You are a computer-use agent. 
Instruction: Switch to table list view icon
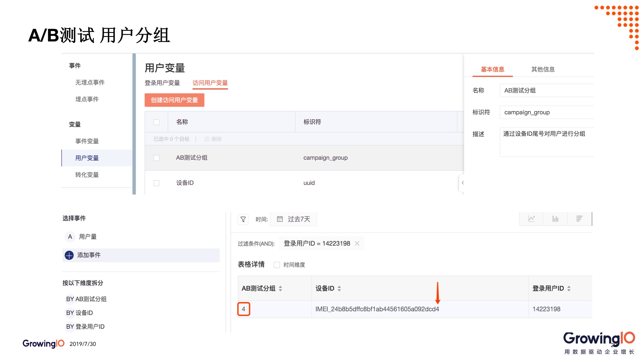(x=580, y=219)
